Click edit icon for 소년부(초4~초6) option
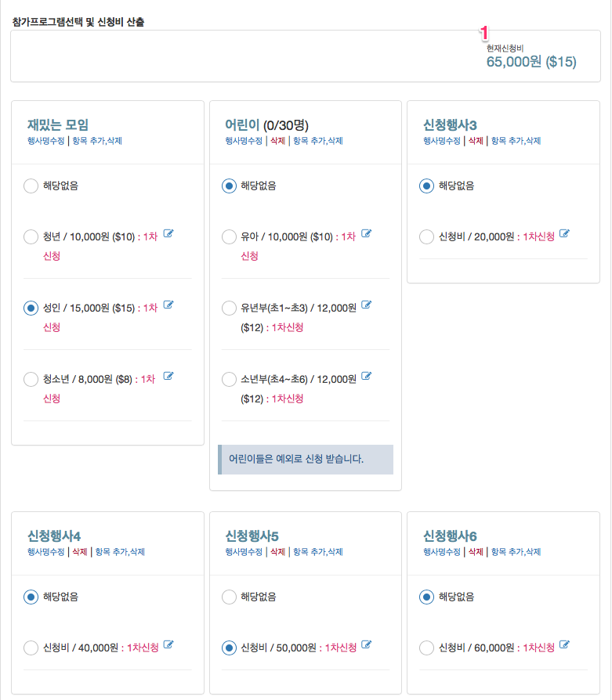The width and height of the screenshot is (612, 700). pos(366,376)
